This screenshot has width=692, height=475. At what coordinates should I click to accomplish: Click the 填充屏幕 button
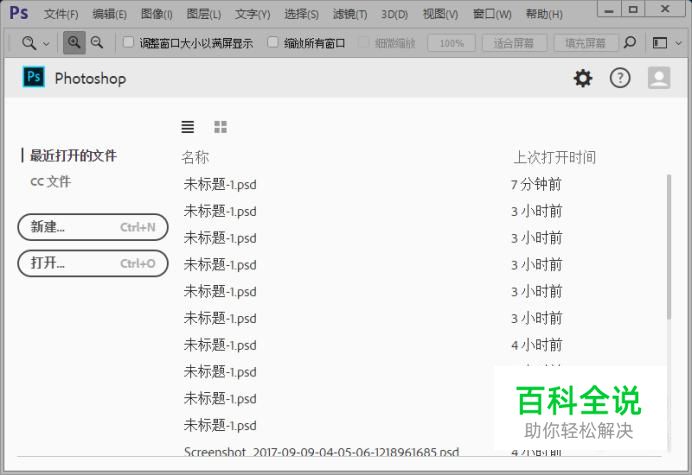tap(586, 43)
